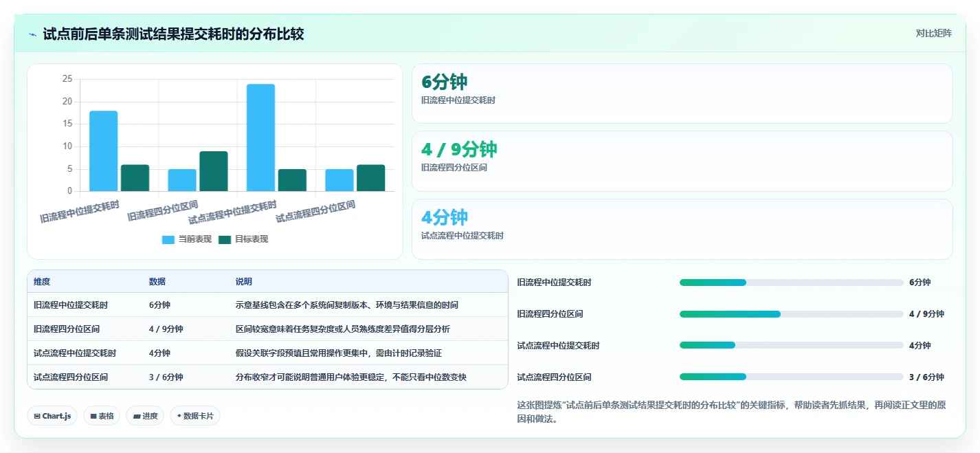Click the blue 试点流程中位提交耗时 bar in chart
Image resolution: width=980 pixels, height=453 pixels.
260,137
